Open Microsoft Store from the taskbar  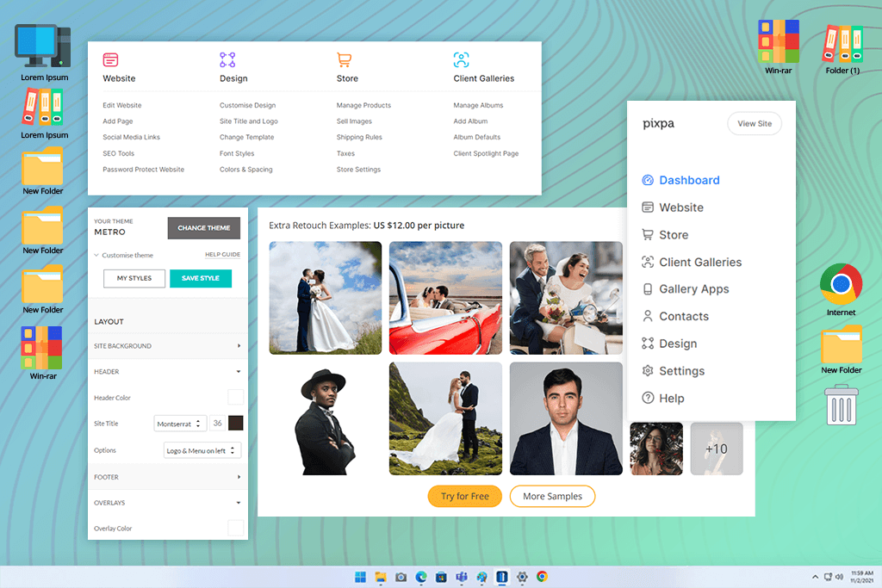pyautogui.click(x=442, y=577)
